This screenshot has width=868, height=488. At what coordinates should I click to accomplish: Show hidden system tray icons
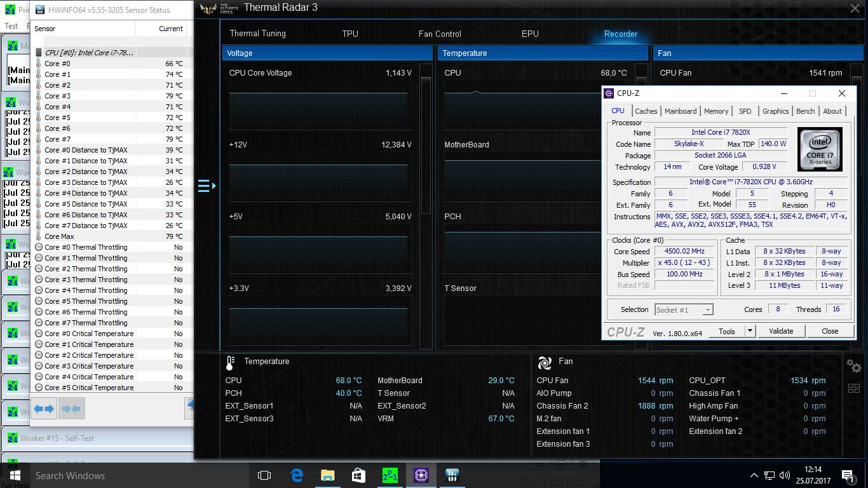click(x=754, y=475)
